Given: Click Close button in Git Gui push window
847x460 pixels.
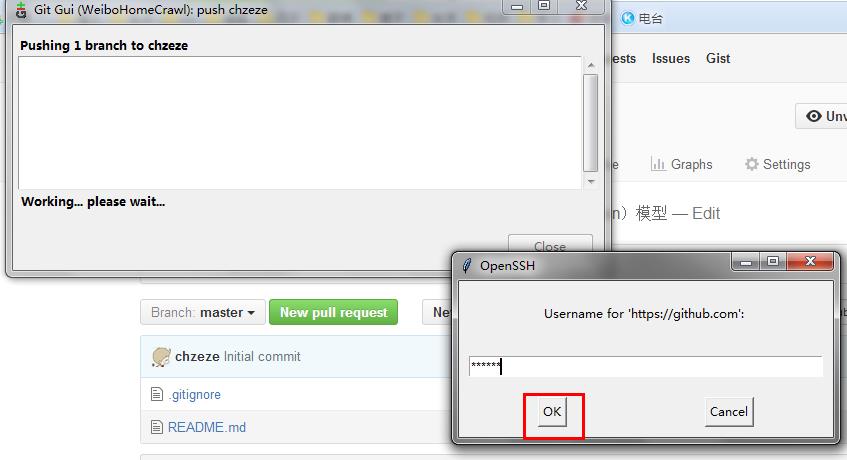Looking at the screenshot, I should click(550, 245).
